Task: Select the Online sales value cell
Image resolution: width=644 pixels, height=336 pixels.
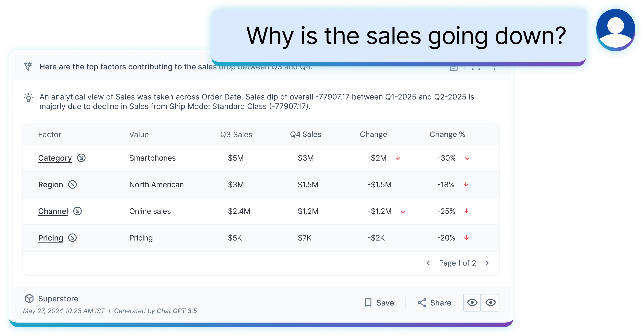Action: pos(150,211)
